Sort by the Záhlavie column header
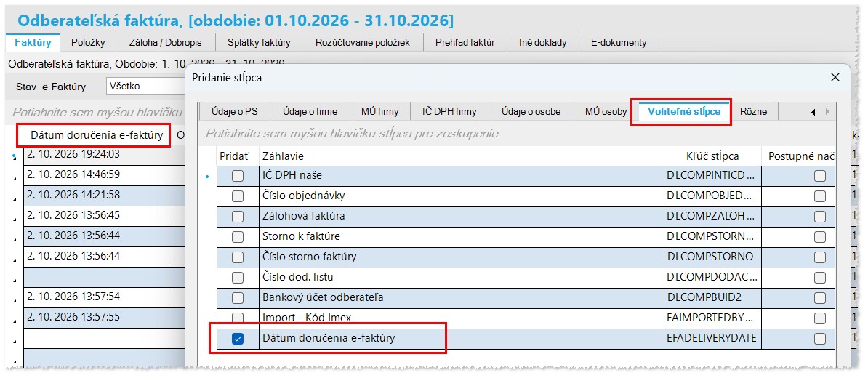Screen dimensions: 868x378 (x=462, y=156)
